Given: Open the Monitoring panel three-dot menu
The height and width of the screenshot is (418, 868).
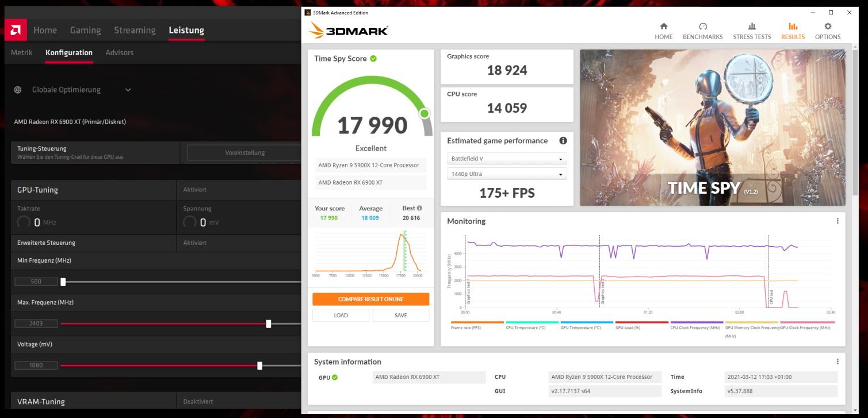Looking at the screenshot, I should 837,221.
